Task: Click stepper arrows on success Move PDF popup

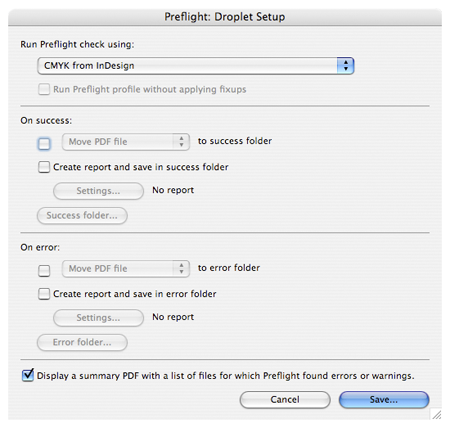Action: 181,142
